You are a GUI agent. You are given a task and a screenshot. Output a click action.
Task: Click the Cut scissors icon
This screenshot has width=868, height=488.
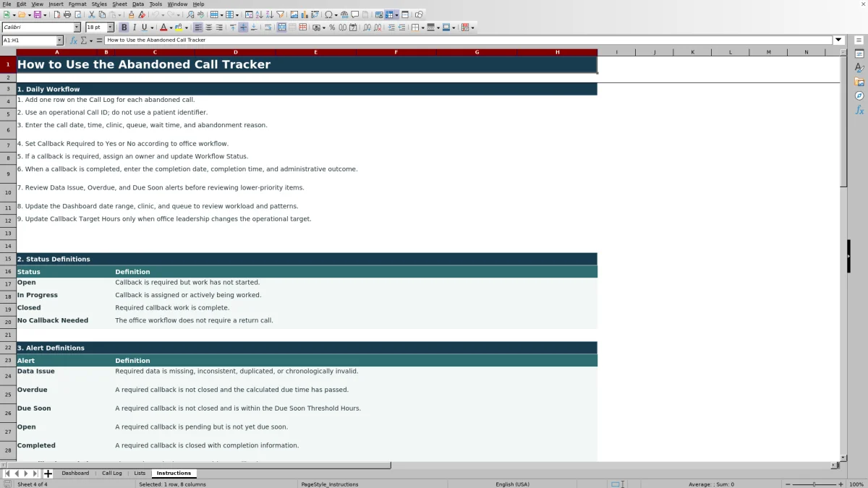(x=92, y=14)
